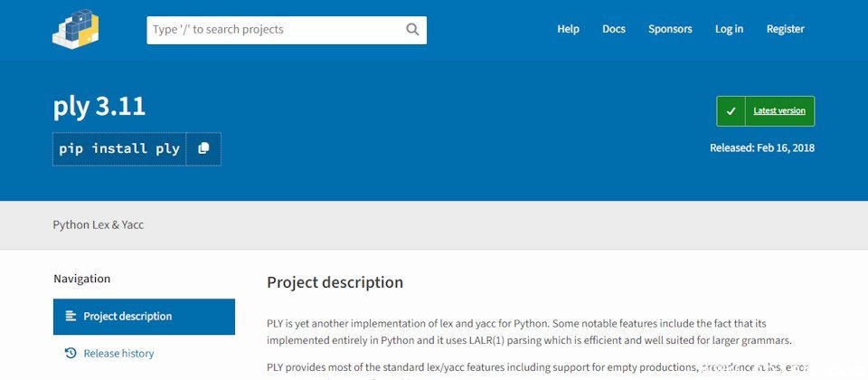Go to the Sponsors page
This screenshot has width=868, height=380.
tap(670, 29)
